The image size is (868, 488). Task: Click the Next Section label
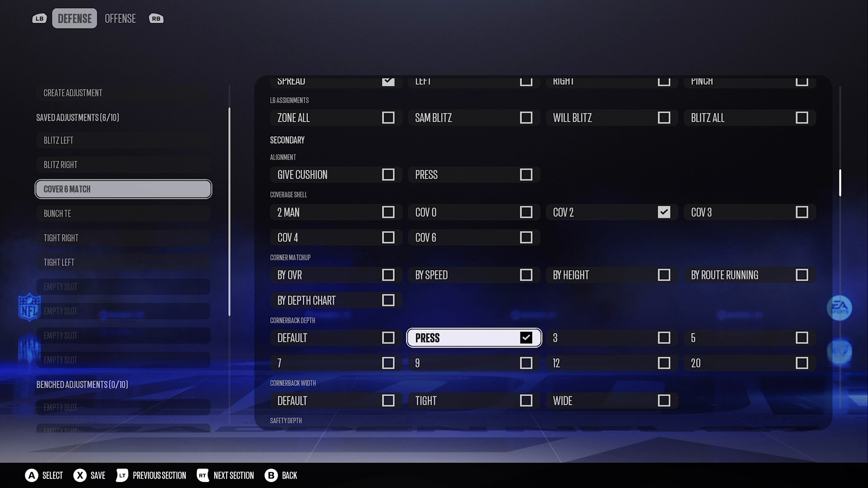234,475
